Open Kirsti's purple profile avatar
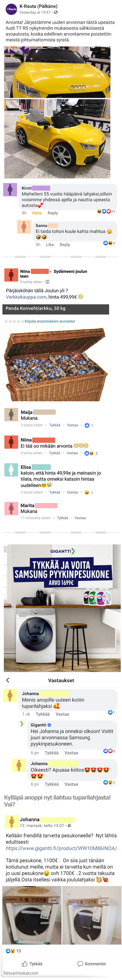 coord(10,189)
